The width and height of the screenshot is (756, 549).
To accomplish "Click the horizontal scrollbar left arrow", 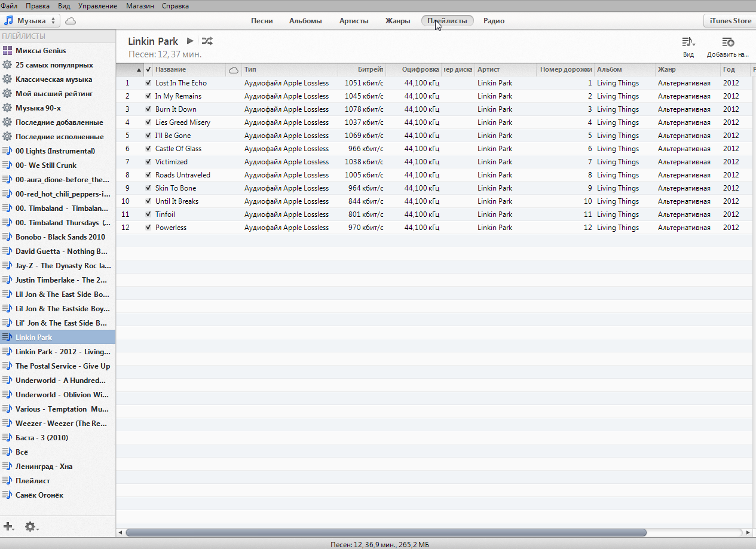I will (x=120, y=532).
